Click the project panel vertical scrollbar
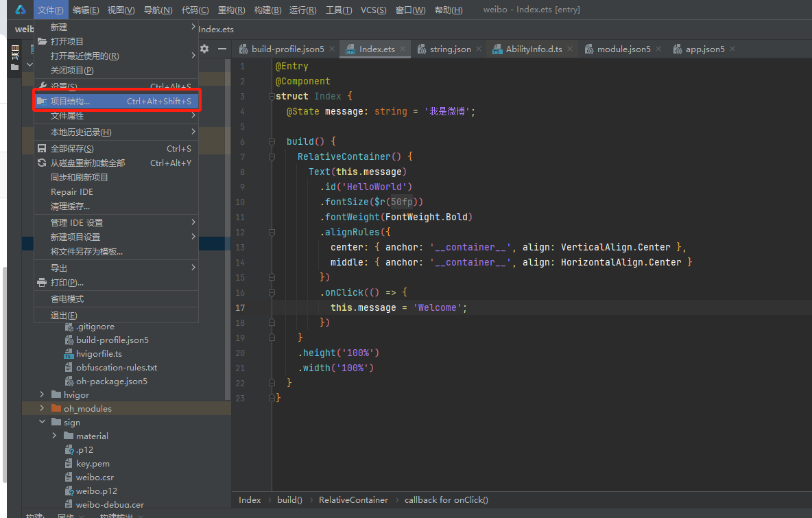The height and width of the screenshot is (518, 812). (228, 228)
